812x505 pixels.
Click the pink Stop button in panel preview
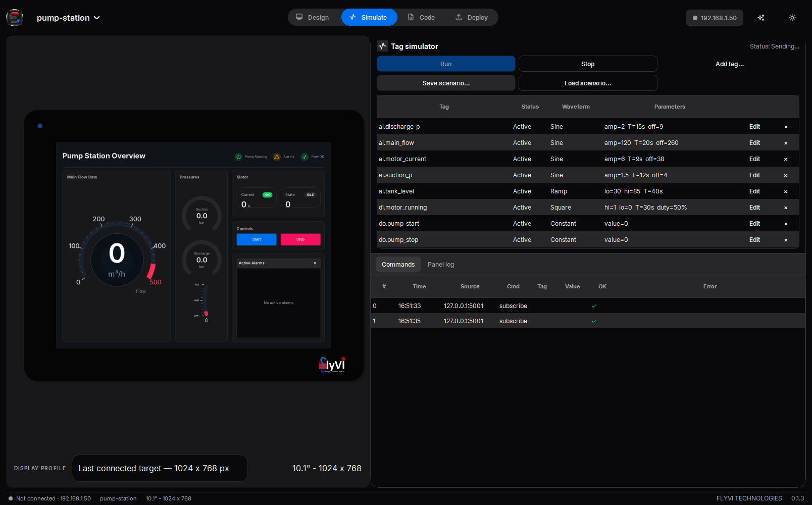[300, 239]
